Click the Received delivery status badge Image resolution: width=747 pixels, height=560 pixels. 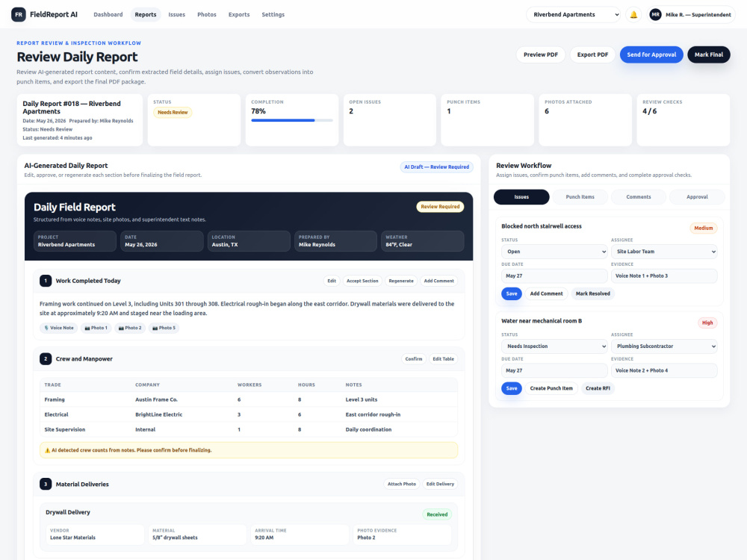437,514
